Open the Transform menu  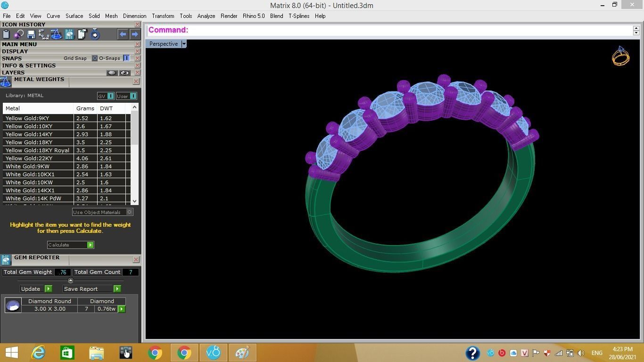pyautogui.click(x=163, y=16)
